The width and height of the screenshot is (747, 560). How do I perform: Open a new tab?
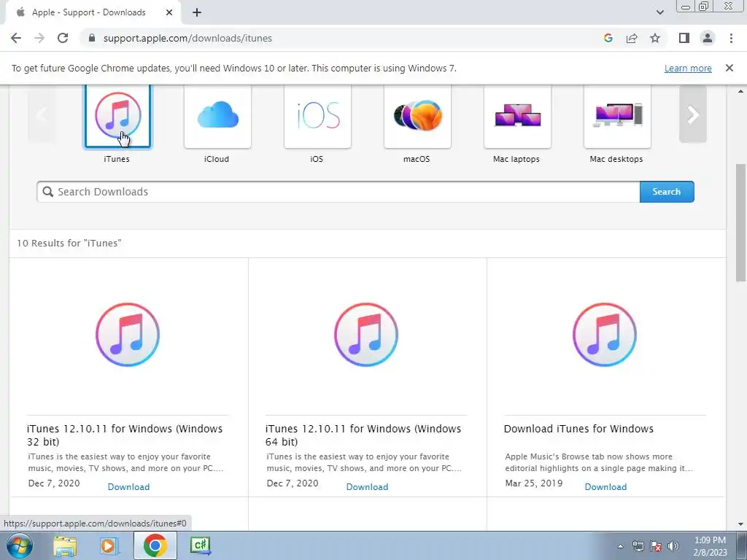click(197, 12)
